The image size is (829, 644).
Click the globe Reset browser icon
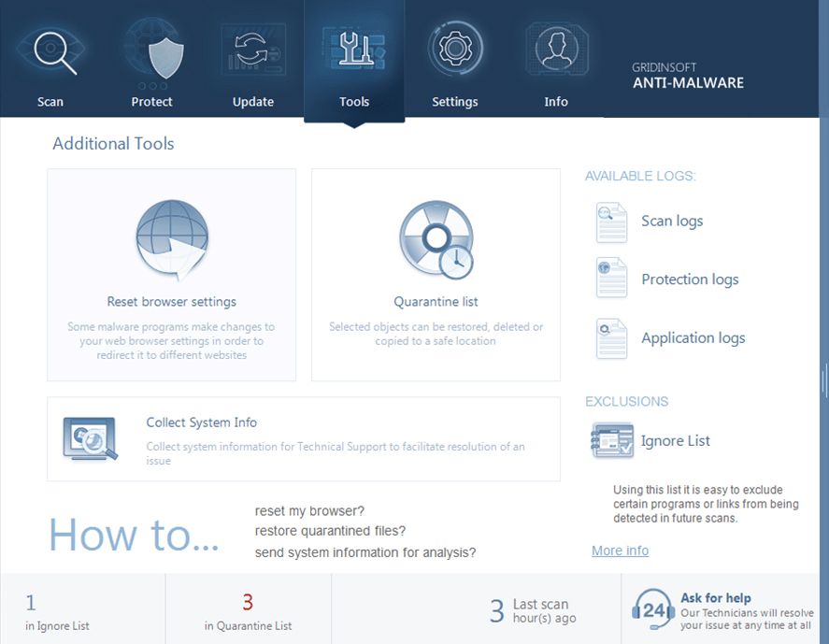click(172, 239)
